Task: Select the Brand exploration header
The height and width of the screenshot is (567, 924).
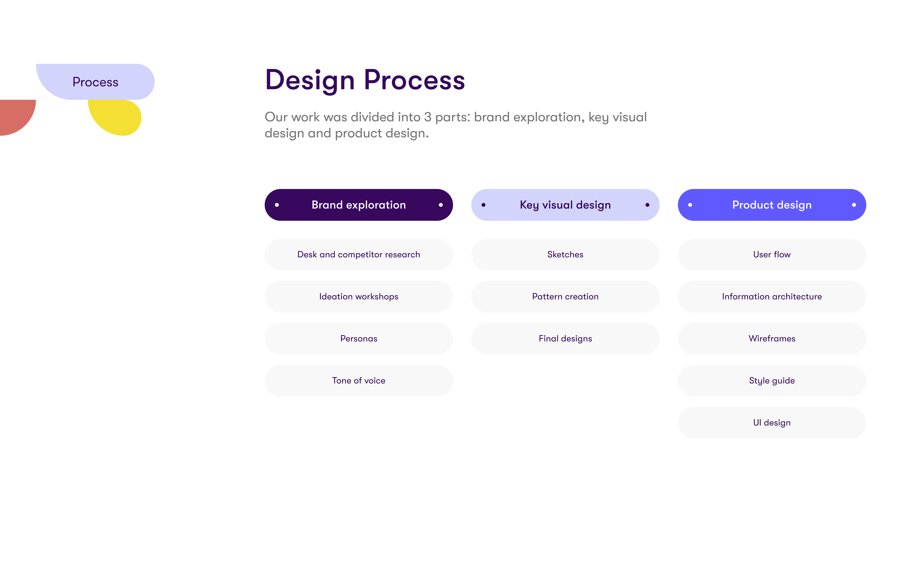Action: pos(359,205)
